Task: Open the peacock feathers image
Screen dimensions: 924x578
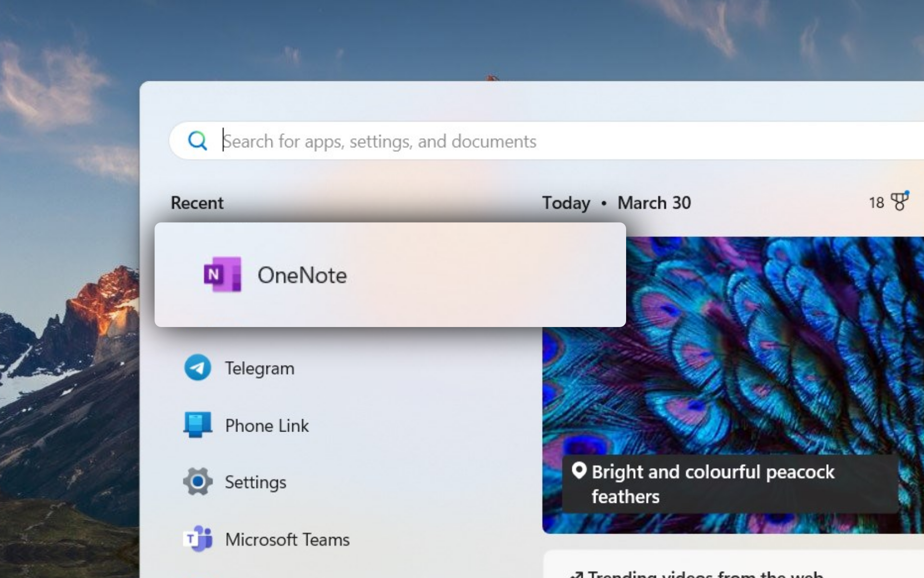Action: click(x=733, y=385)
